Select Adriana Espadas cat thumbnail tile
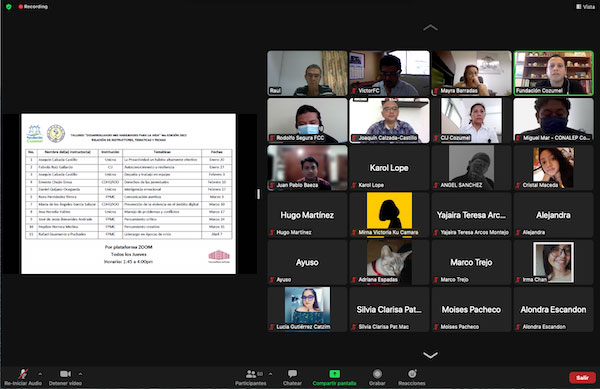The image size is (600, 389). (390, 262)
